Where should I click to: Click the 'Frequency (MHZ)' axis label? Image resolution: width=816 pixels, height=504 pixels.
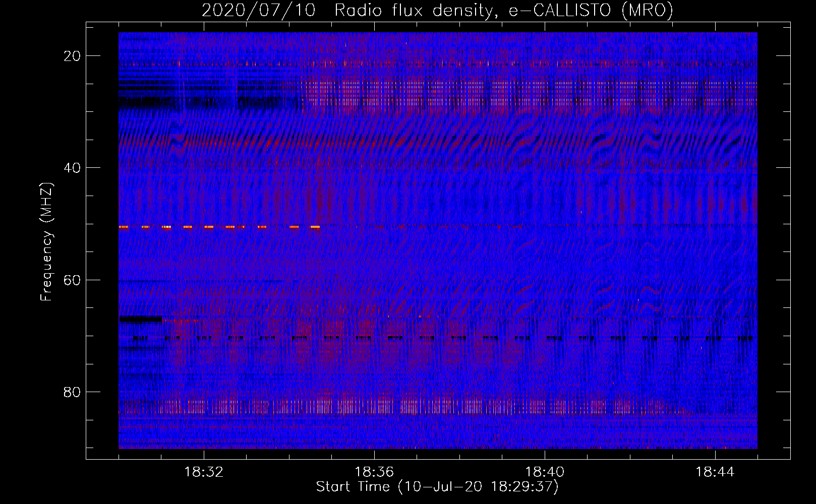tap(46, 242)
